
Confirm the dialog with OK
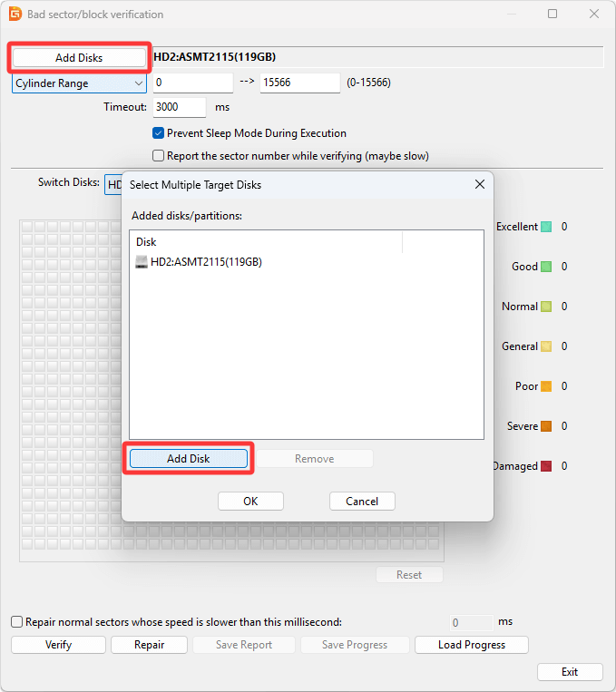(x=250, y=502)
